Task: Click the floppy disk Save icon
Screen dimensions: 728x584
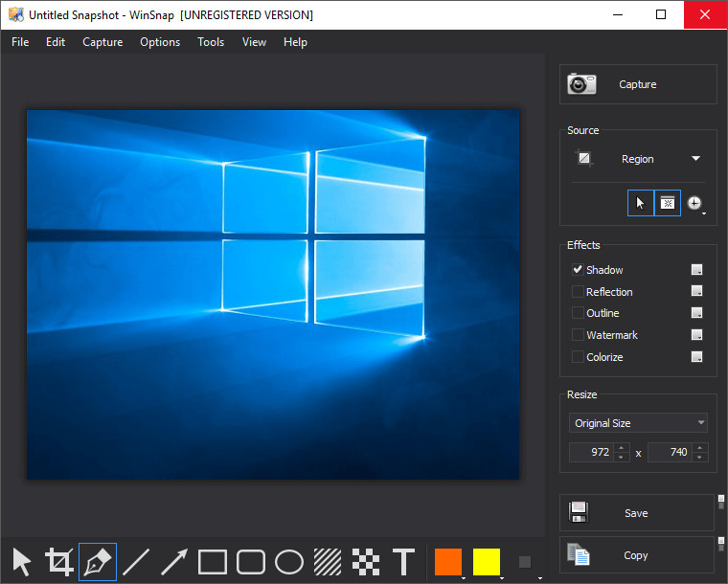Action: pos(579,512)
